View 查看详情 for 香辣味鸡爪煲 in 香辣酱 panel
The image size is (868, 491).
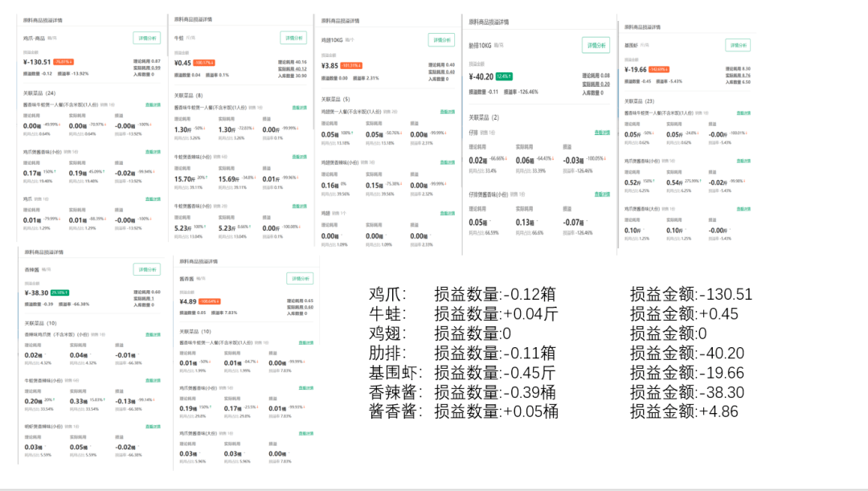[x=152, y=333]
